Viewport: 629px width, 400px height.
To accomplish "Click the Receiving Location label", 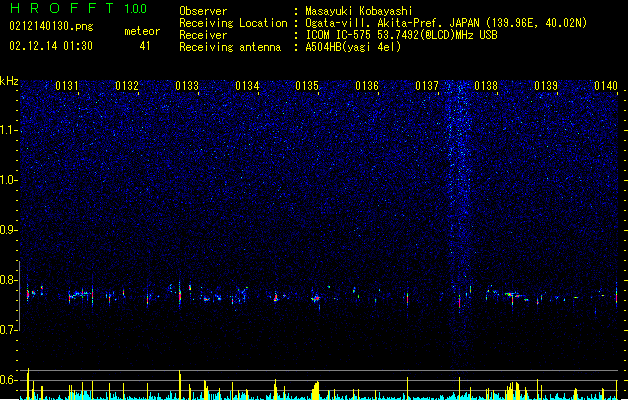I will click(x=233, y=23).
